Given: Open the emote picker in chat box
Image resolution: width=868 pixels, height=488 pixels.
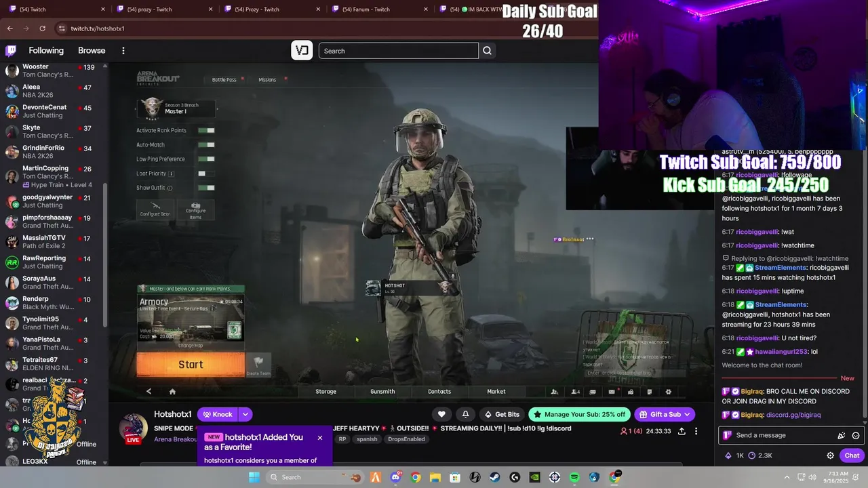Looking at the screenshot, I should point(856,435).
